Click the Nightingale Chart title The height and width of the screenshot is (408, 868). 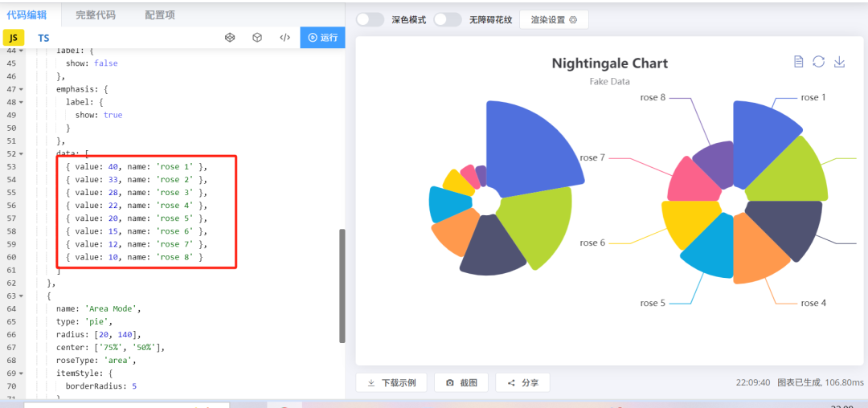coord(609,63)
